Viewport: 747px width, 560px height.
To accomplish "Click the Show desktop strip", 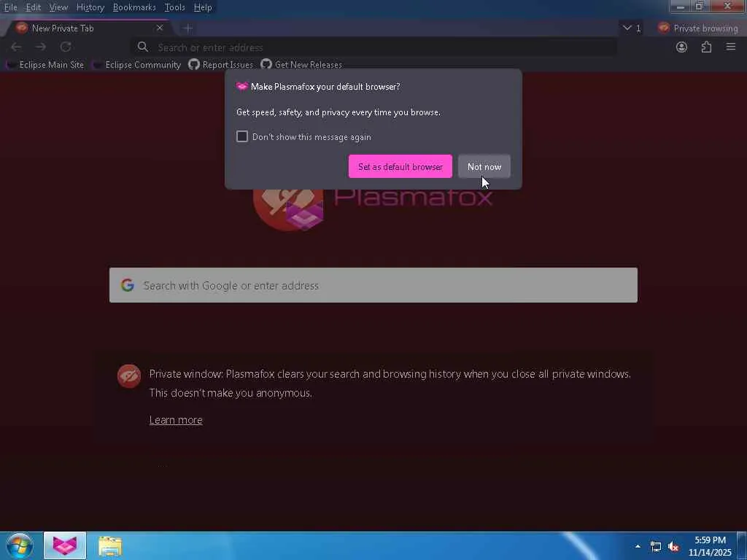I will (742, 545).
